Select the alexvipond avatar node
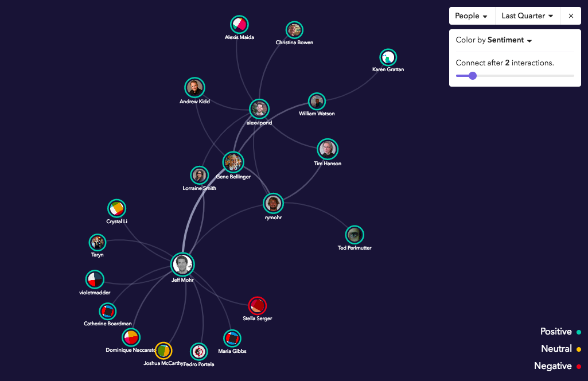Image resolution: width=588 pixels, height=381 pixels. (259, 109)
